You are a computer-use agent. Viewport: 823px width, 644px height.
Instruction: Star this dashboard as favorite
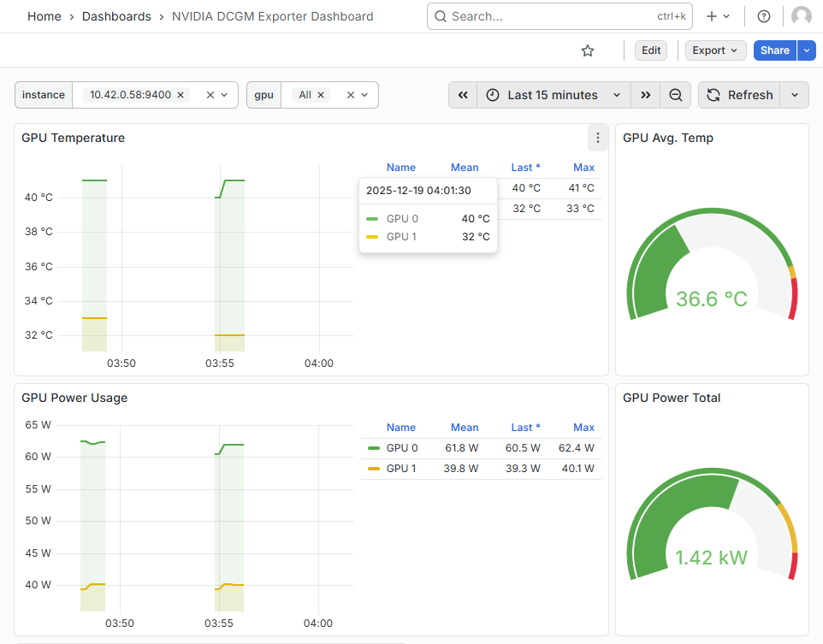(x=588, y=51)
